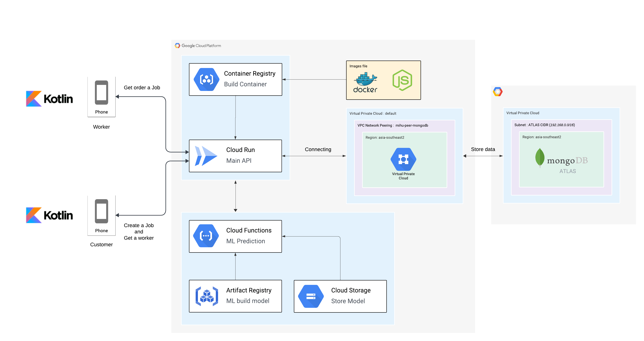Click the Worker phone device icon
This screenshot has height=341, width=644.
(101, 93)
